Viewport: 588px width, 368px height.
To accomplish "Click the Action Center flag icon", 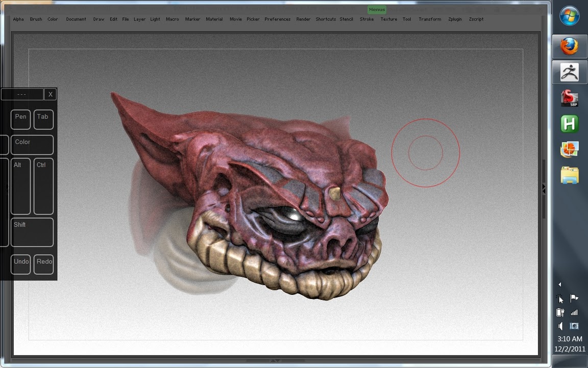I will [x=574, y=298].
